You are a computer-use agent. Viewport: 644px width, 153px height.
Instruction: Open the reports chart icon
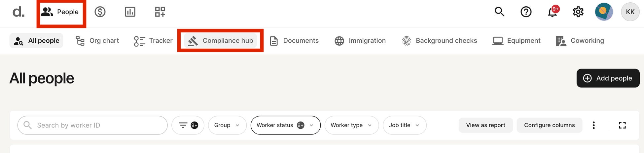(130, 12)
